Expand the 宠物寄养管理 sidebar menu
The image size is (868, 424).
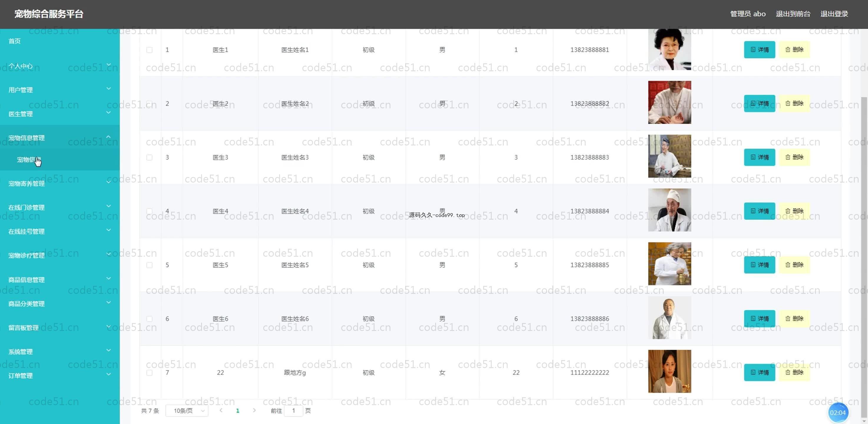(60, 183)
